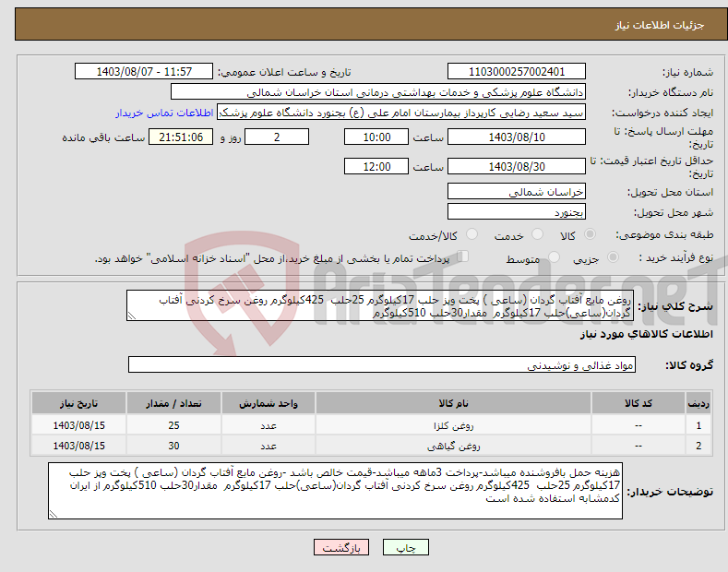Click the deadline hour field 10:00
The width and height of the screenshot is (728, 572).
point(376,137)
